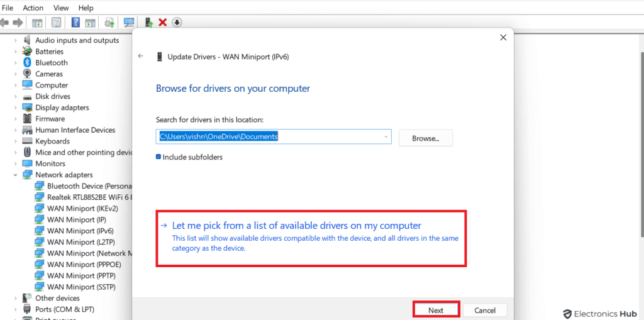Screen dimensions: 644x320
Task: Select the Audio inputs and outputs speaker icon
Action: [27, 40]
